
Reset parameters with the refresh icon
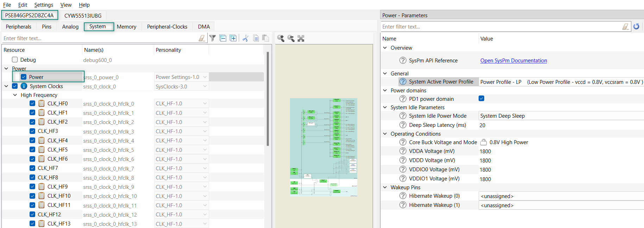(x=636, y=26)
